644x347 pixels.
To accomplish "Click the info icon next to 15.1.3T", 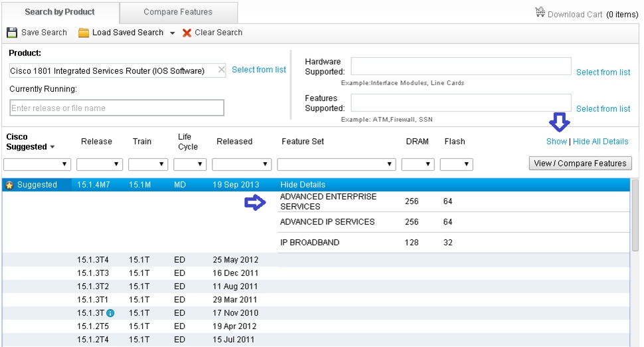I will [x=110, y=313].
